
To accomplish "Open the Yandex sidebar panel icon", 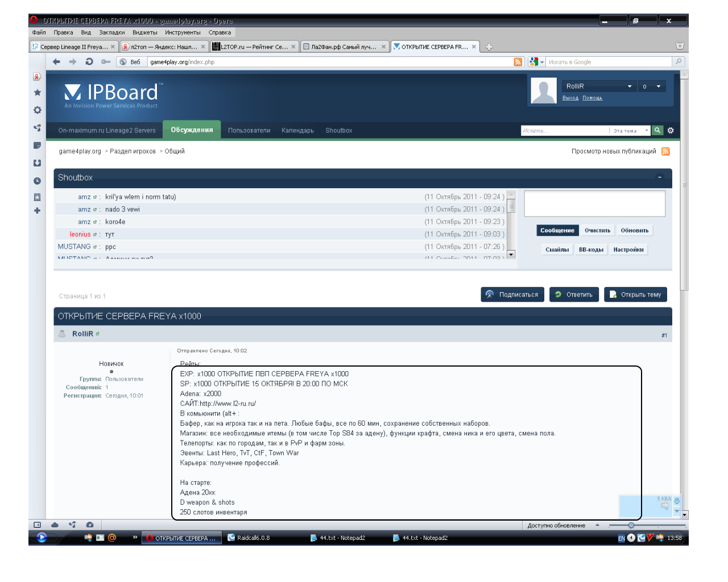I will [x=37, y=77].
